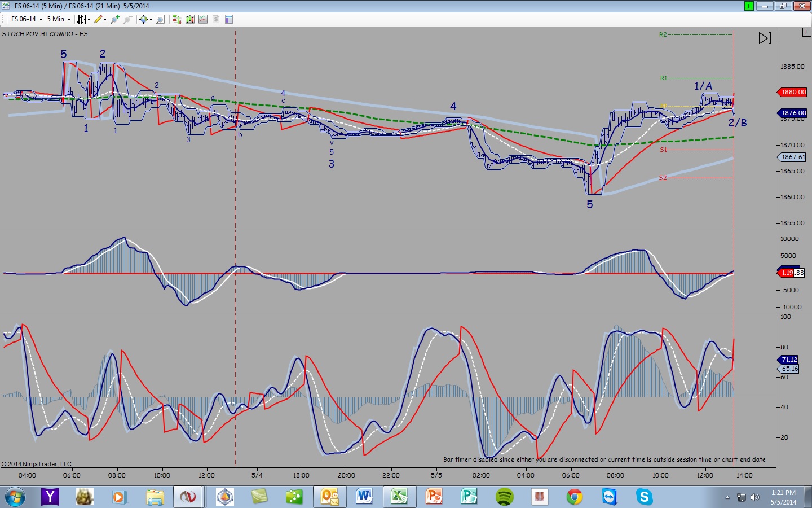The width and height of the screenshot is (812, 508).
Task: Click the 22:00 time axis label
Action: click(391, 475)
